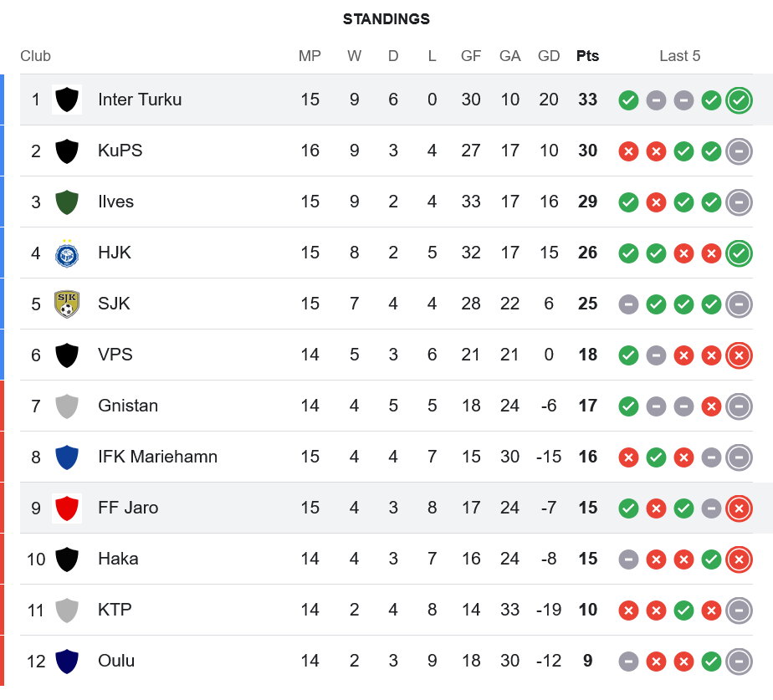Viewport: 773px width, 700px height.
Task: Click Haka's circled latest loss icon
Action: (739, 559)
